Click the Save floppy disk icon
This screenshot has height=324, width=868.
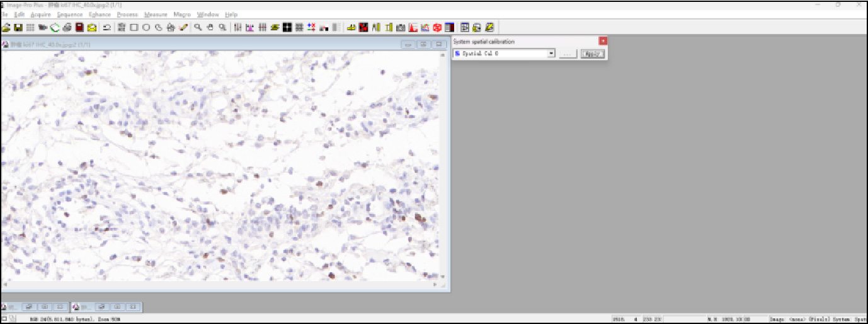click(x=18, y=27)
